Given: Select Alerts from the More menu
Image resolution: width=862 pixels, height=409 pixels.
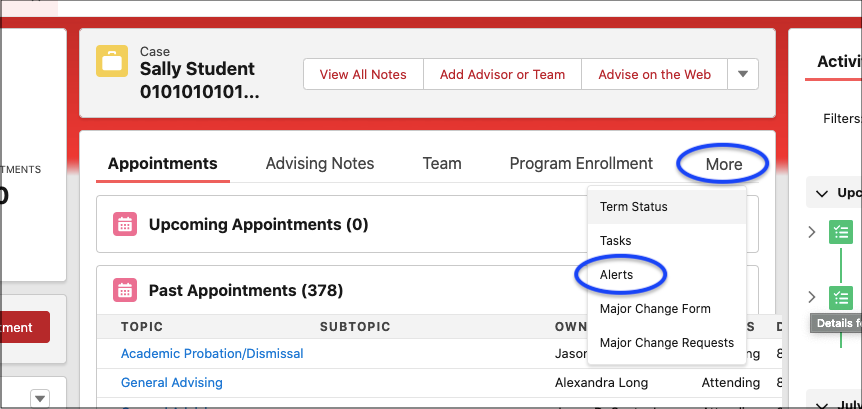Looking at the screenshot, I should coord(616,274).
